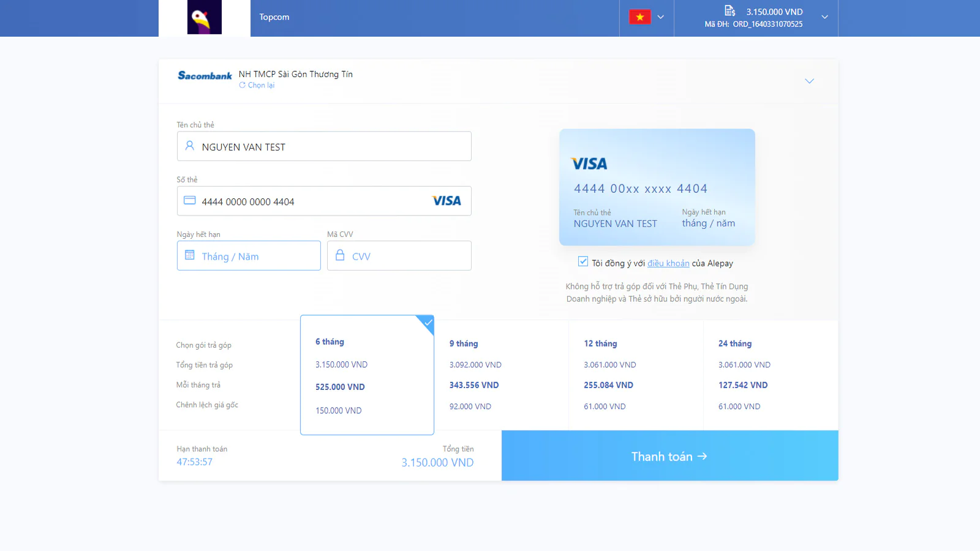Click the CVV input field
Screen dimensions: 980x551
point(399,255)
